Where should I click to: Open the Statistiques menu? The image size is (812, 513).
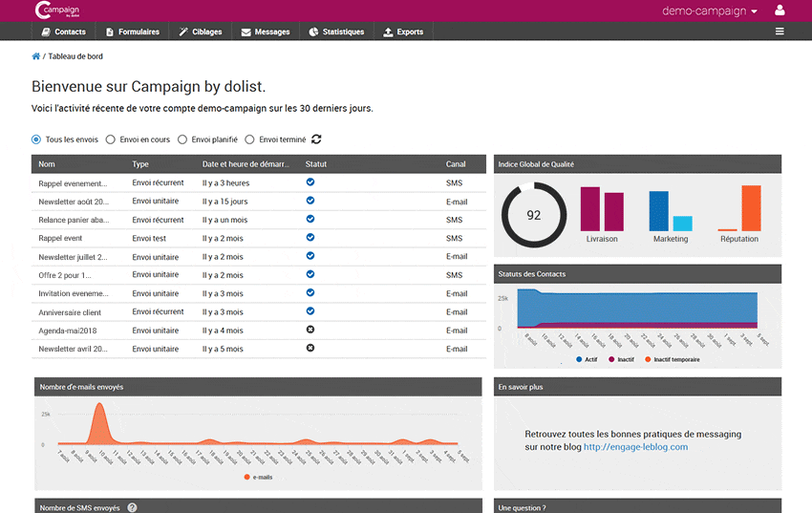pyautogui.click(x=336, y=32)
